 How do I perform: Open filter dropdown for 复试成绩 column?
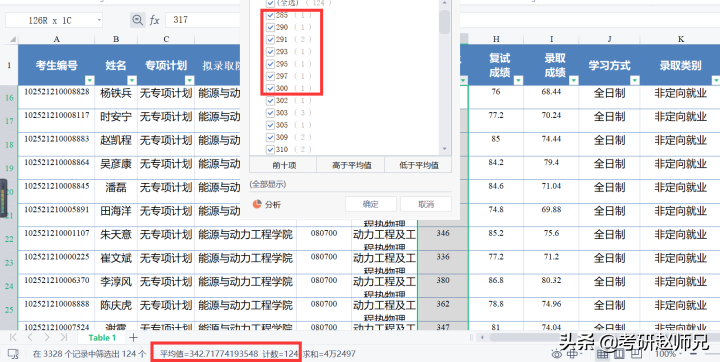point(518,80)
